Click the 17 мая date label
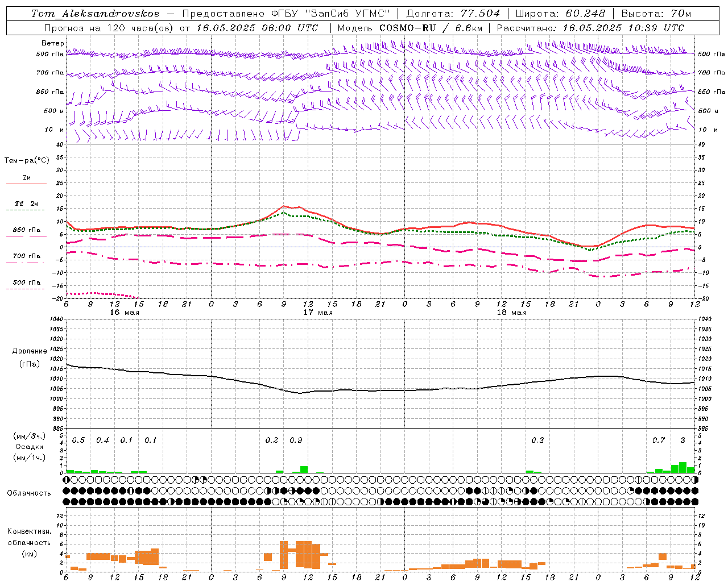The height and width of the screenshot is (582, 728). (x=318, y=313)
